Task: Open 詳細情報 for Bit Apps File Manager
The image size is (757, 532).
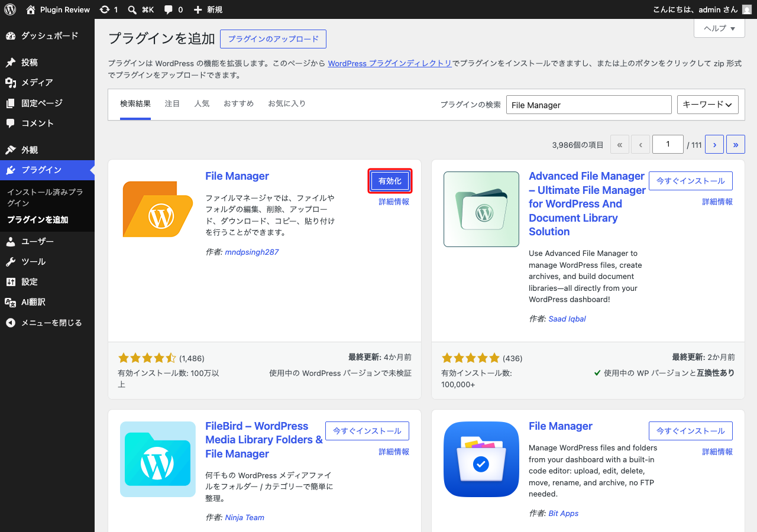Action: point(717,452)
